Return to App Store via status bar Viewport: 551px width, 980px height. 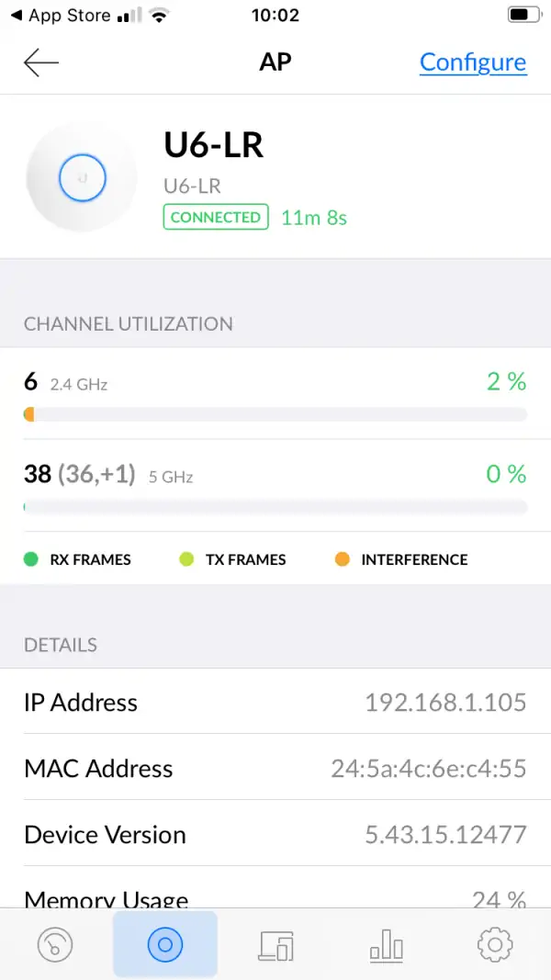pyautogui.click(x=61, y=16)
